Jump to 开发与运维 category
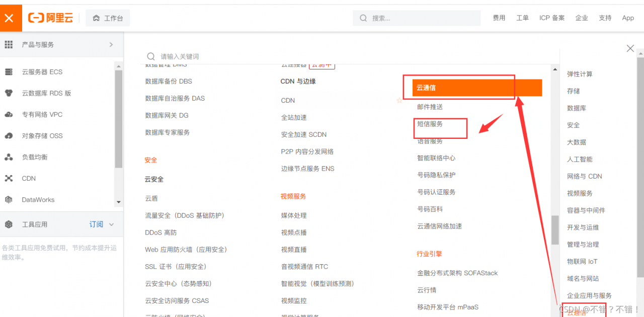The width and height of the screenshot is (644, 317). pos(583,227)
